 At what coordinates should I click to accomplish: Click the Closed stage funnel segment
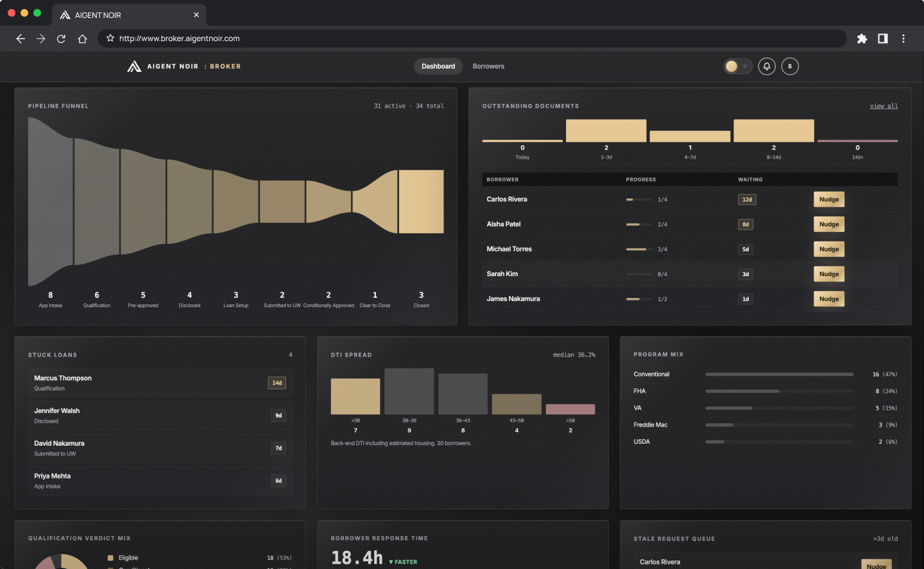click(x=422, y=202)
